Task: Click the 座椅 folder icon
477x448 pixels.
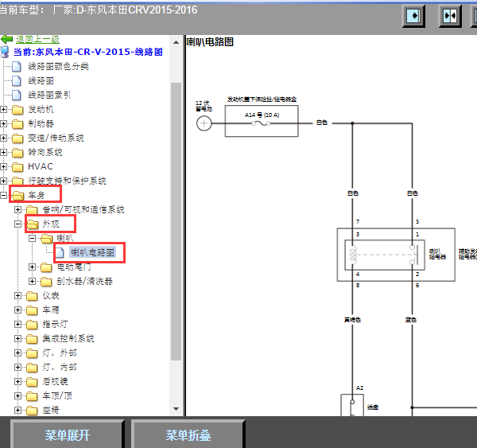Action: (x=32, y=411)
